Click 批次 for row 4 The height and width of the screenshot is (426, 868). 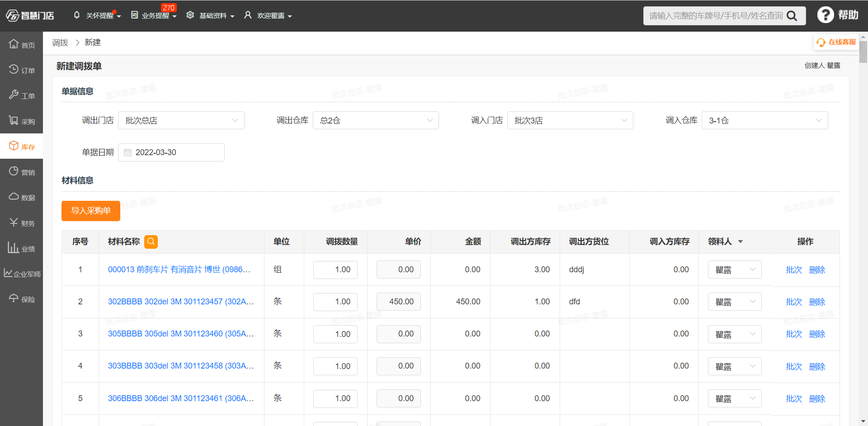pyautogui.click(x=794, y=367)
